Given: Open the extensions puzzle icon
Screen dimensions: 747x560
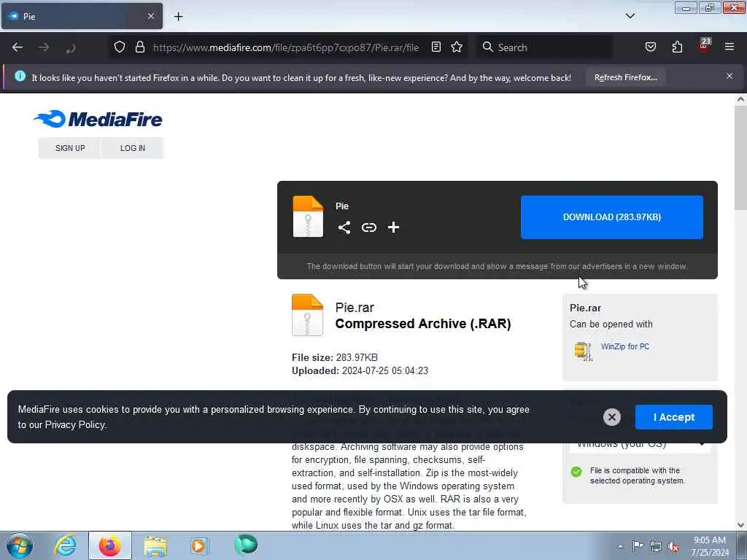Looking at the screenshot, I should tap(677, 47).
